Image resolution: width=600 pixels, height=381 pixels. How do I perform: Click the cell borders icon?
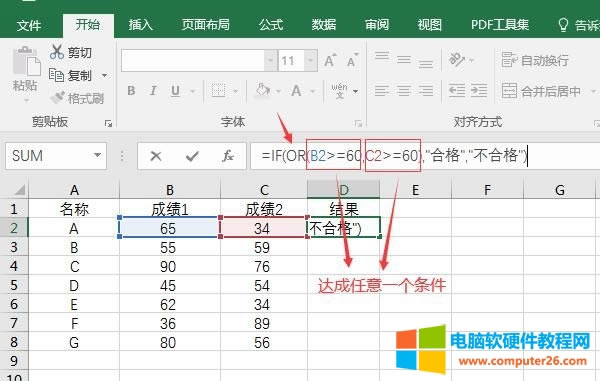218,91
